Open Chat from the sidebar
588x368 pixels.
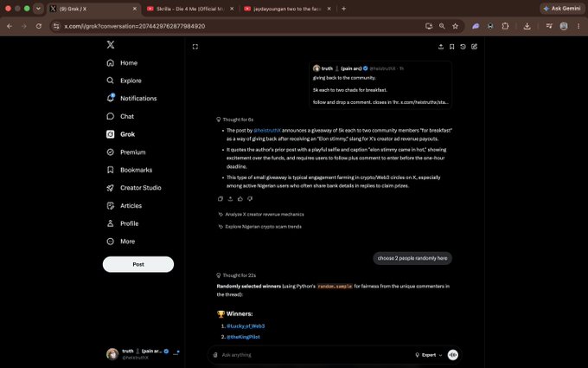120,116
